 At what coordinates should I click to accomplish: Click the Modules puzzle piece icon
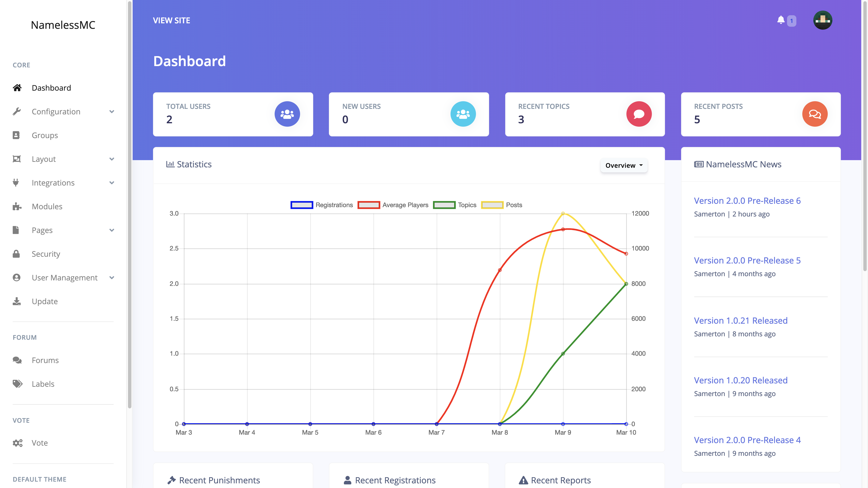click(x=17, y=207)
